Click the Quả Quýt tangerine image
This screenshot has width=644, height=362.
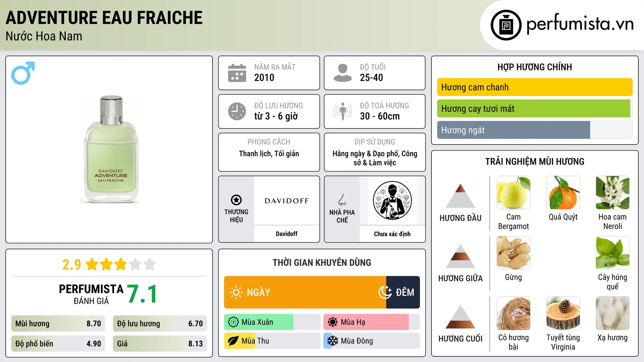[x=563, y=193]
